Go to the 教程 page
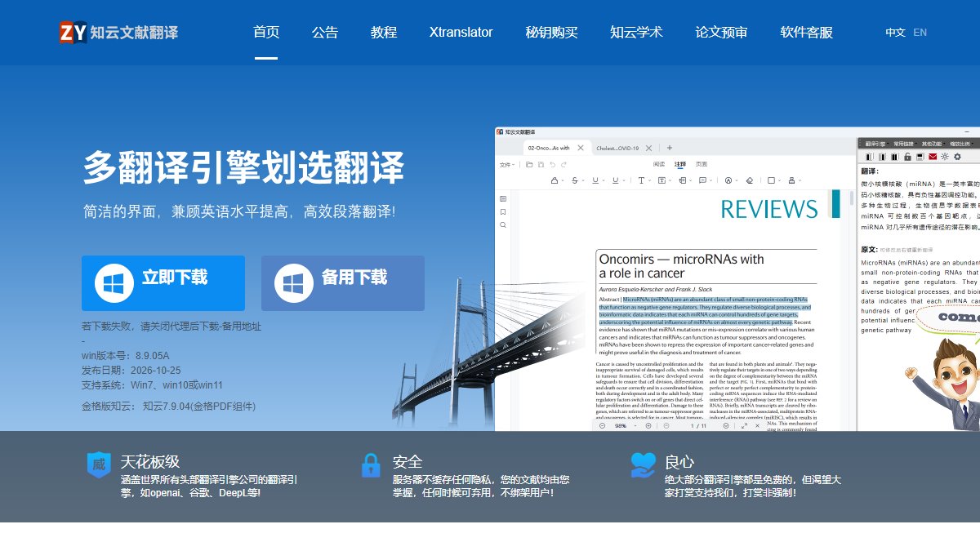The height and width of the screenshot is (551, 980). pos(384,33)
